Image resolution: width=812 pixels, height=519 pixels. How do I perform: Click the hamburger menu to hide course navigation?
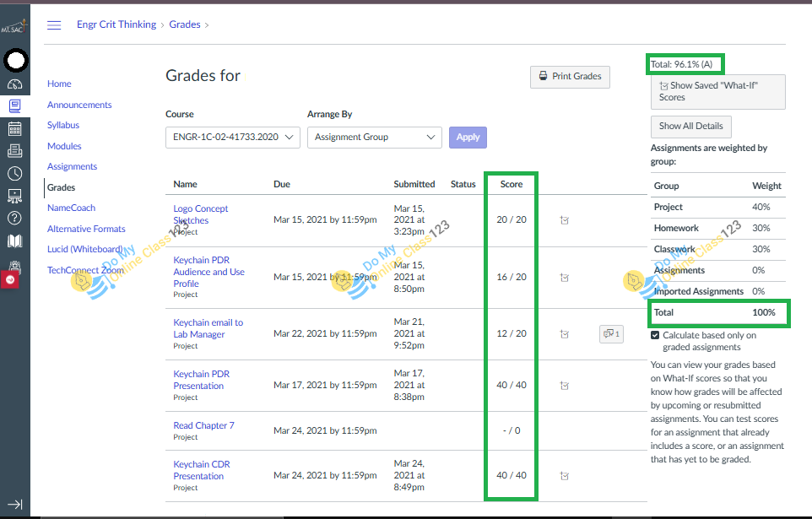click(x=54, y=25)
